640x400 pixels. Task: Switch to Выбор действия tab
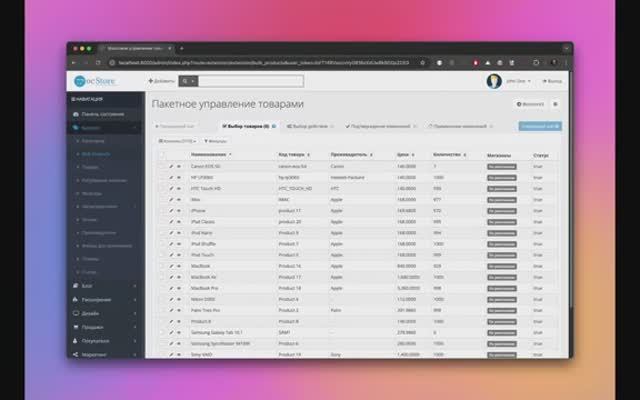310,126
